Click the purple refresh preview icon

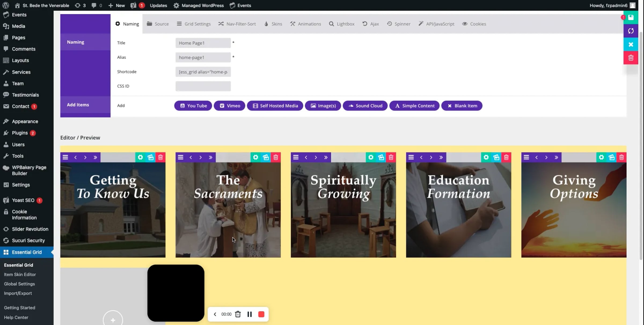pos(631,31)
